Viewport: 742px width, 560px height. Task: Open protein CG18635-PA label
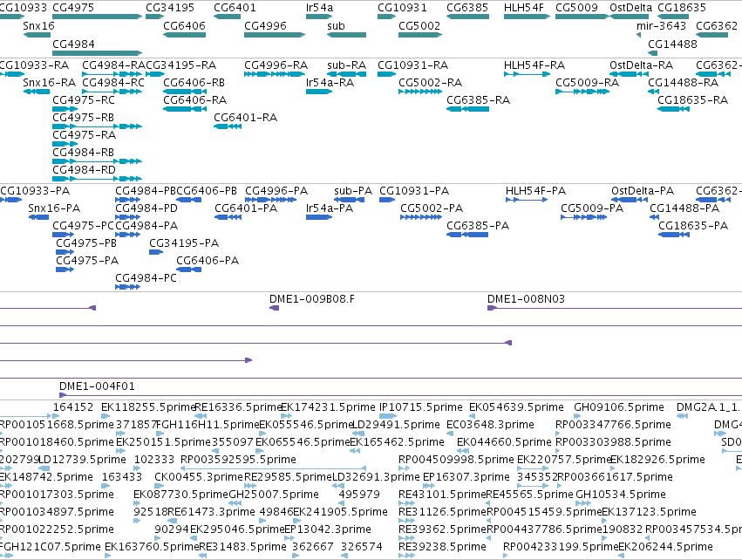[x=693, y=226]
